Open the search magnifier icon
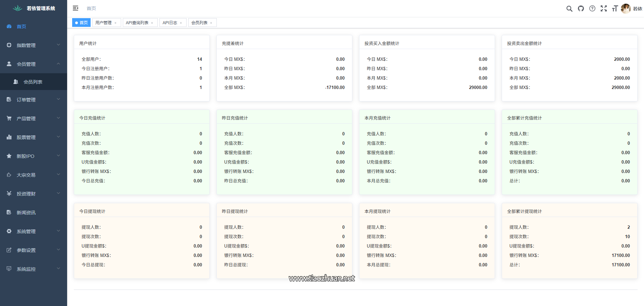 coord(569,9)
